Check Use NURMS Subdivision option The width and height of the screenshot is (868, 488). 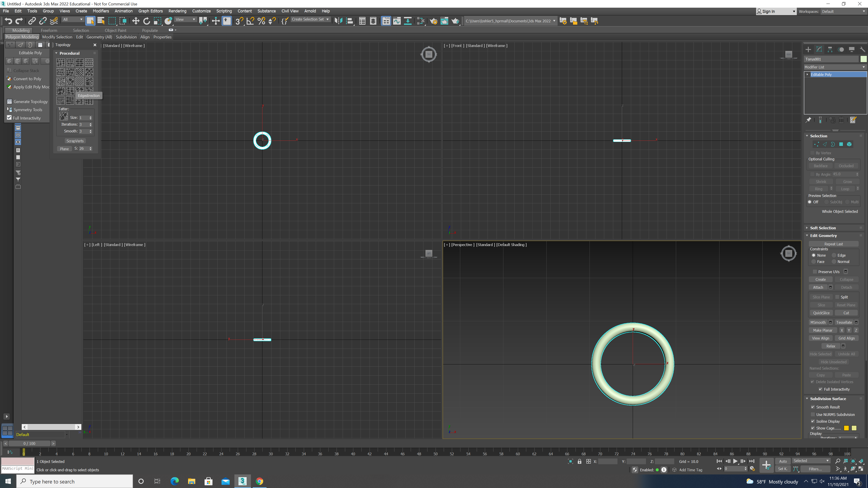click(x=813, y=415)
